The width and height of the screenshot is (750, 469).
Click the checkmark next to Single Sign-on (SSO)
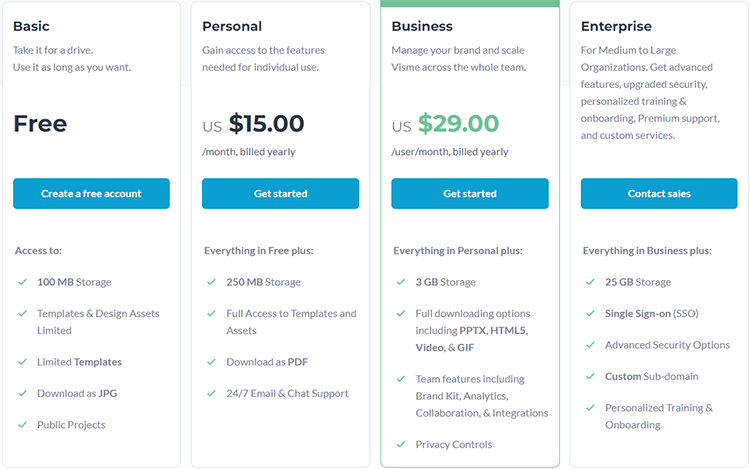point(590,314)
